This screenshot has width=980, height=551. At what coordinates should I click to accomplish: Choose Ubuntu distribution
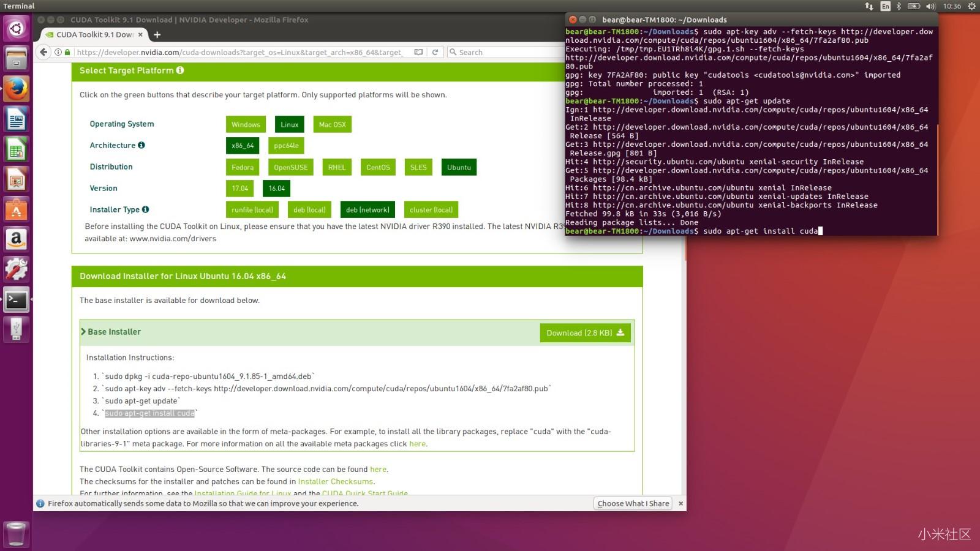tap(459, 167)
